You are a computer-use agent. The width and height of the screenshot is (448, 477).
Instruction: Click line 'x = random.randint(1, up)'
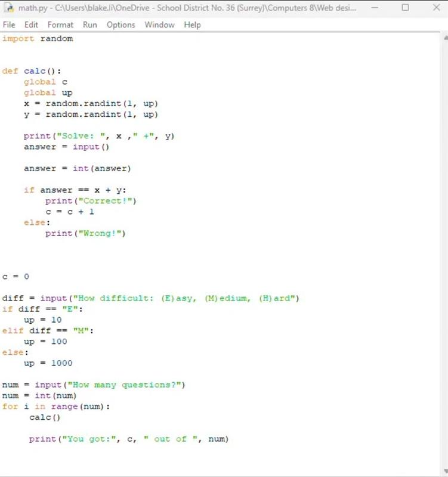[x=91, y=104]
